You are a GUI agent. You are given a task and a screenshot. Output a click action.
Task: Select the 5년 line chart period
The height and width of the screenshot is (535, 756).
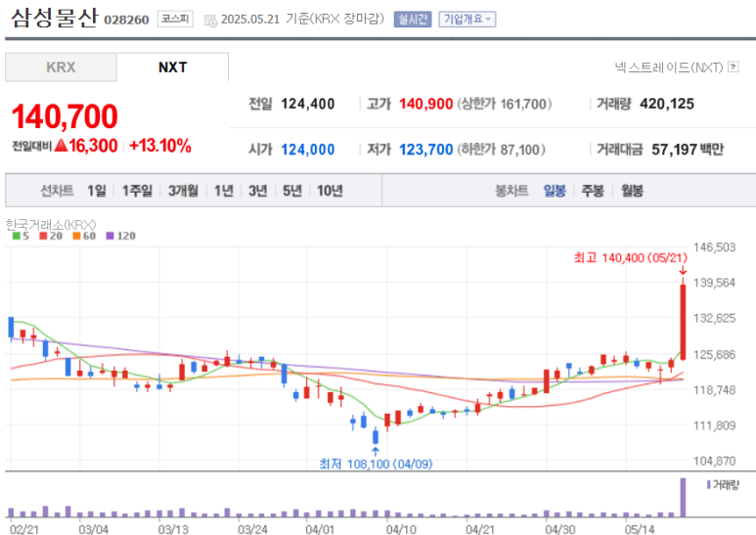click(x=292, y=191)
